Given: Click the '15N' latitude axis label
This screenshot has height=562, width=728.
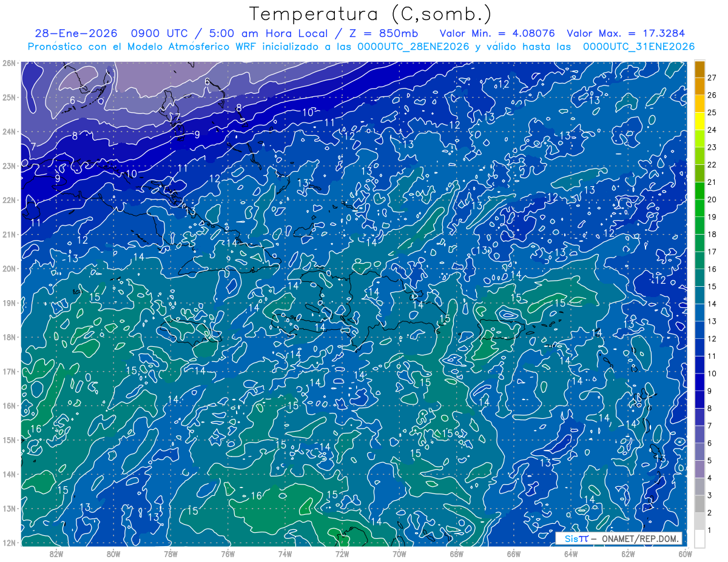Looking at the screenshot, I should (9, 440).
